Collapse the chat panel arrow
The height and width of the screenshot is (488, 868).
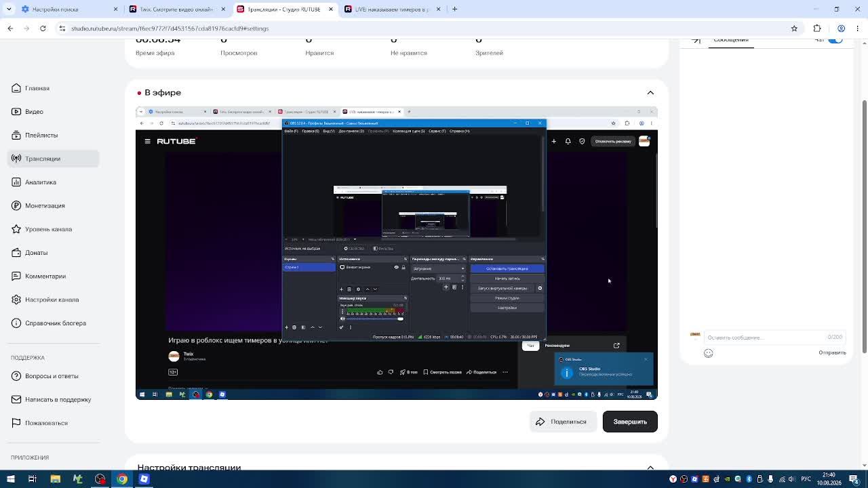point(696,40)
